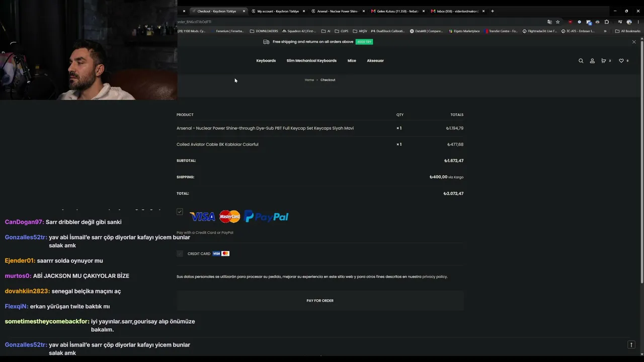Switch to the Arsenal - Nuclear Power Shine tab
The image size is (644, 362).
click(337, 11)
